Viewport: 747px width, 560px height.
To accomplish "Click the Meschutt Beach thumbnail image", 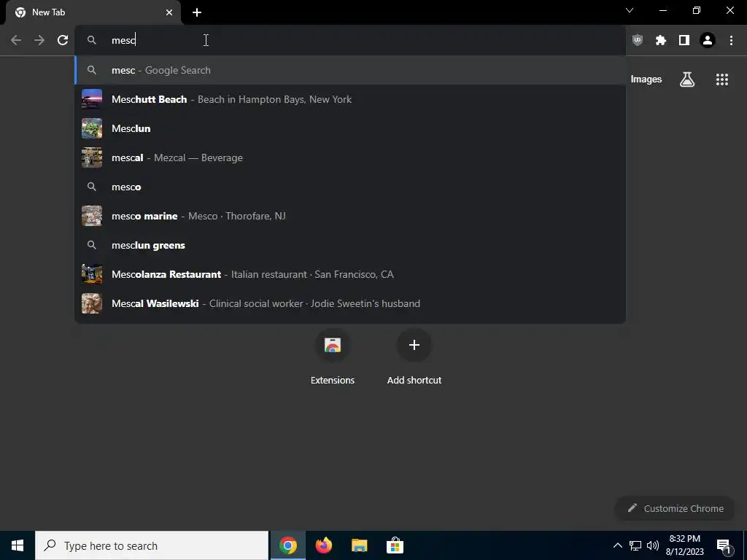I will tap(92, 99).
